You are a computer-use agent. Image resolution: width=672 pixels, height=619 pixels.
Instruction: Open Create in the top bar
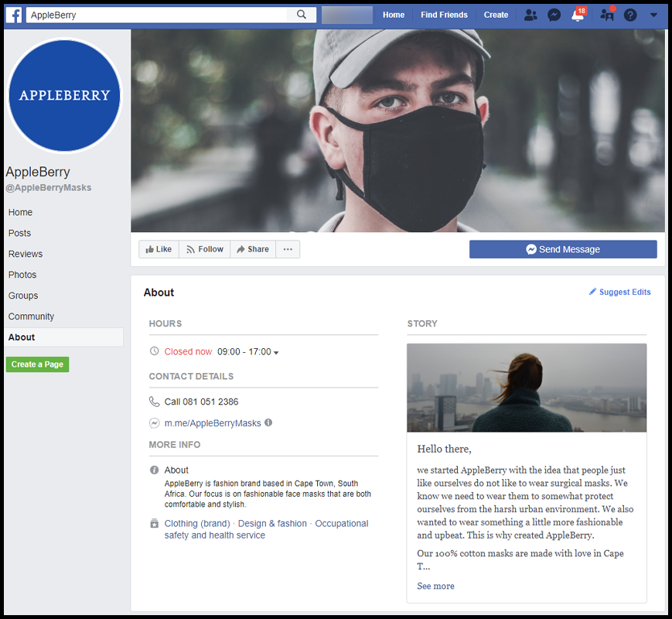coord(496,15)
